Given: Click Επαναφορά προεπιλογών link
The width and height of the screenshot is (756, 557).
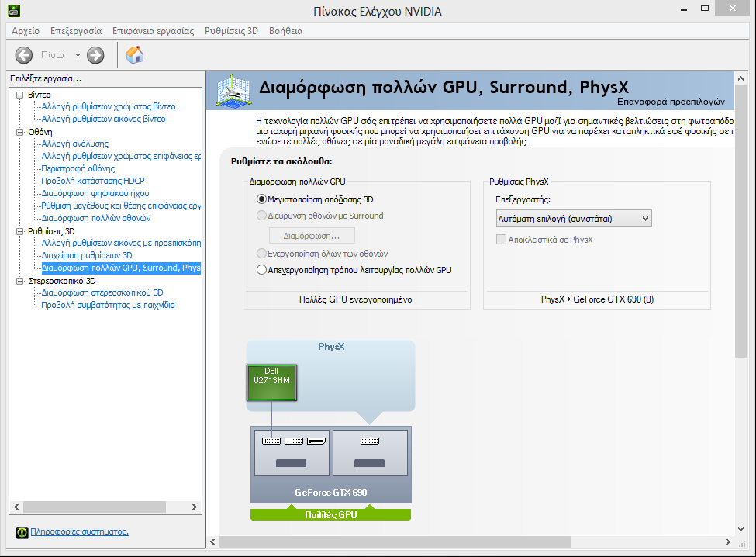Looking at the screenshot, I should pyautogui.click(x=671, y=102).
